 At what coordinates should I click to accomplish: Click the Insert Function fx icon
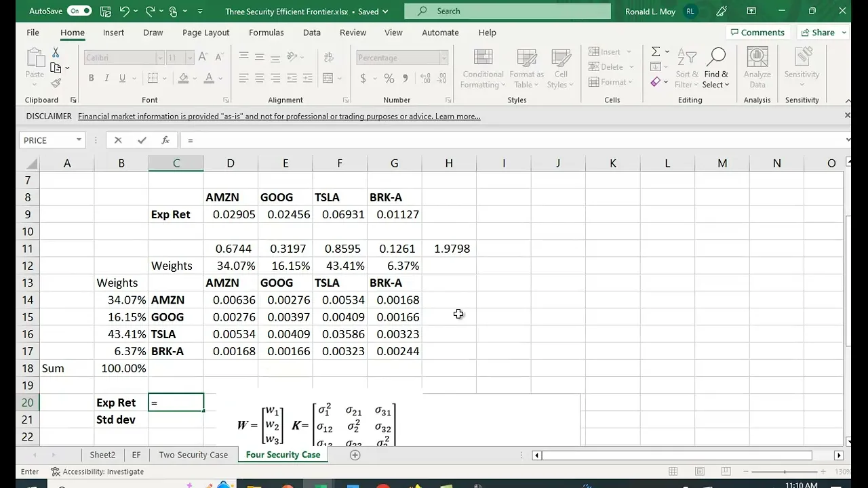165,140
